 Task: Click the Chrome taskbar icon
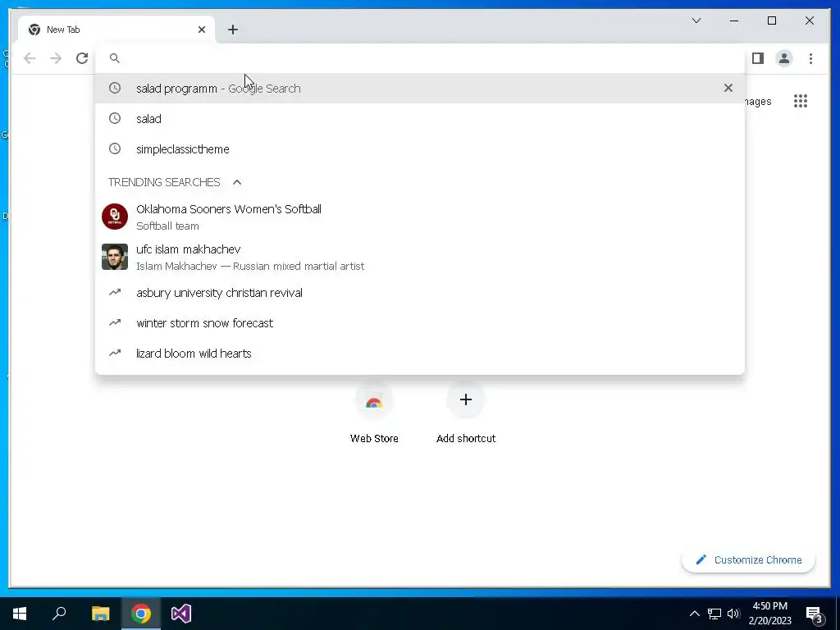[141, 614]
